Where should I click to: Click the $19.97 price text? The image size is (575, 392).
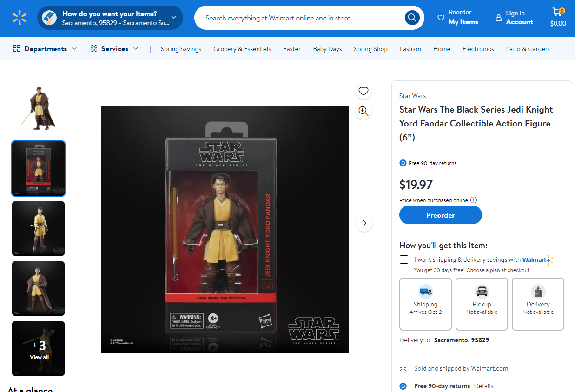(x=416, y=185)
